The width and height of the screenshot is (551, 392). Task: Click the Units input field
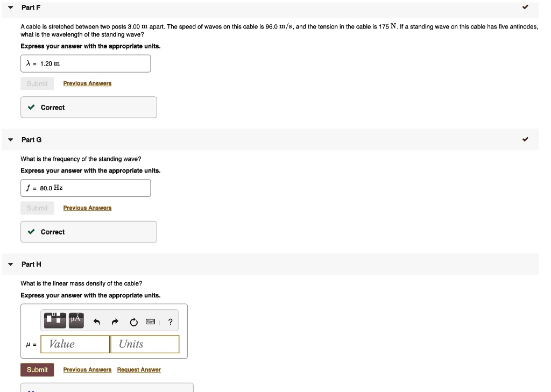[145, 344]
